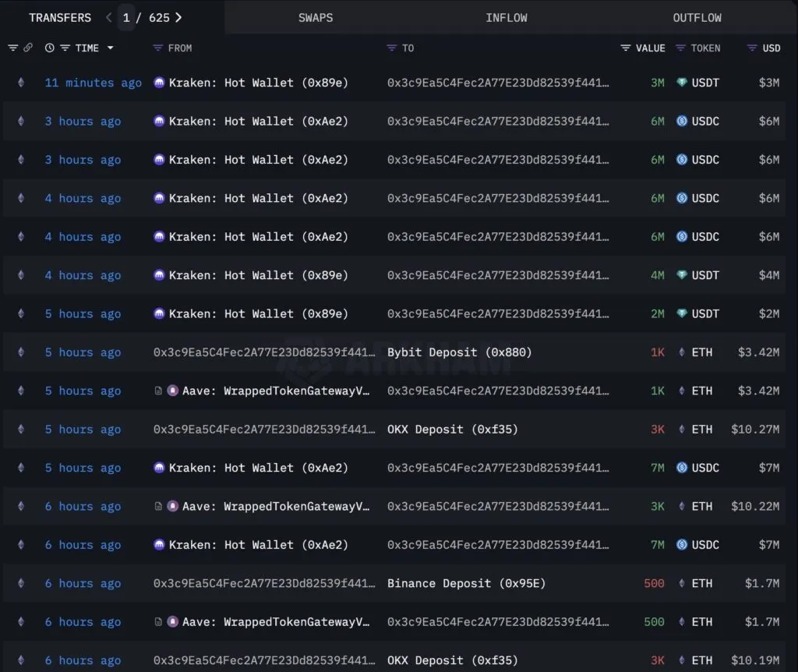Switch to the INFLOW tab
The width and height of the screenshot is (798, 672).
tap(507, 18)
